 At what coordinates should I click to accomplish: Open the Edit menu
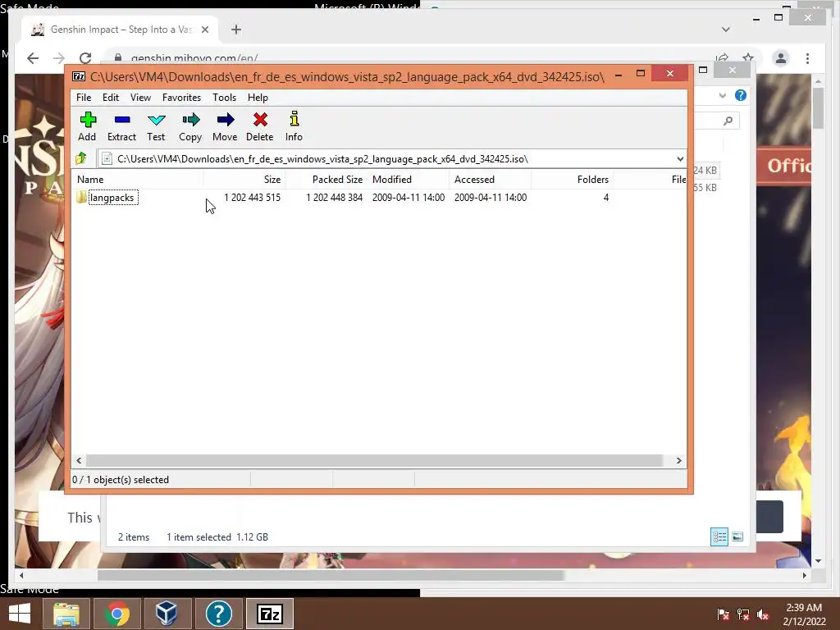point(111,98)
